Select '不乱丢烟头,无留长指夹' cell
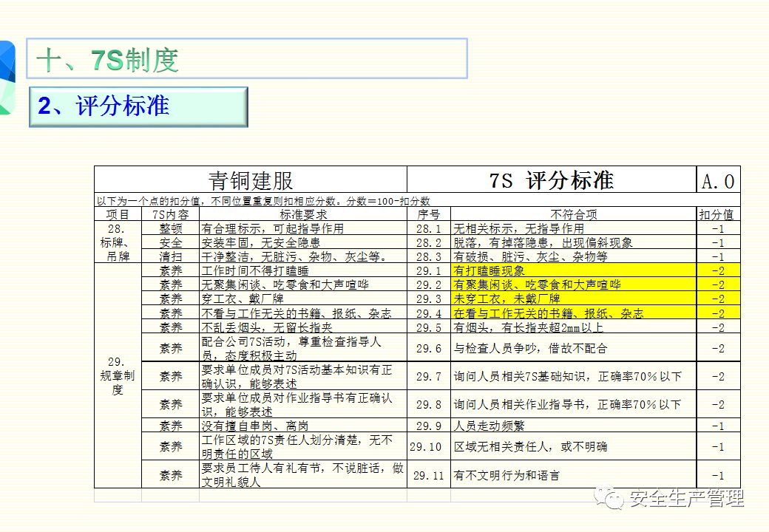Viewport: 769px width, 532px height. (x=303, y=327)
